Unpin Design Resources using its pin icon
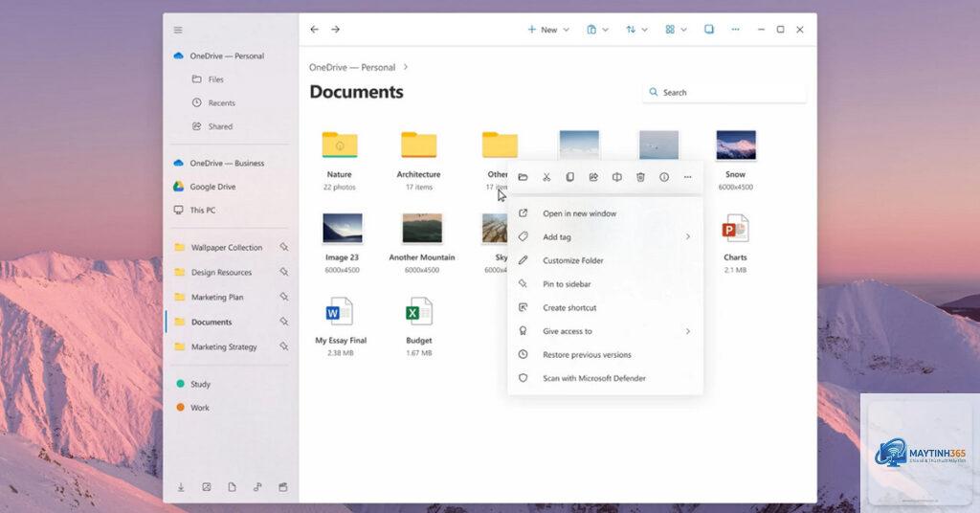980x513 pixels. point(283,273)
